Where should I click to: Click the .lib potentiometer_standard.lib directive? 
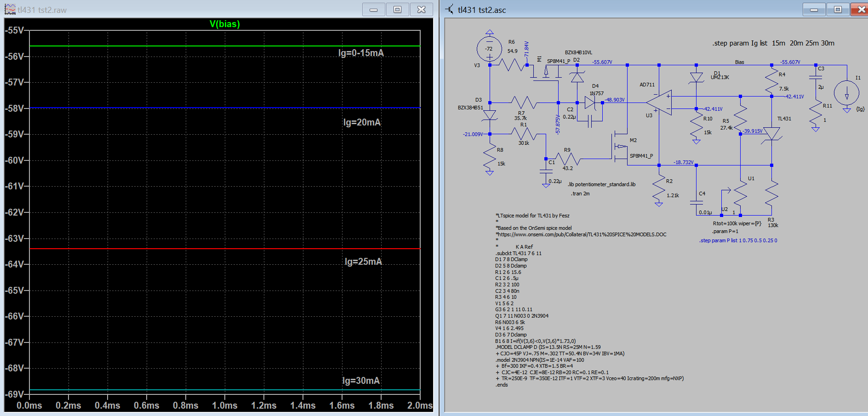point(601,184)
